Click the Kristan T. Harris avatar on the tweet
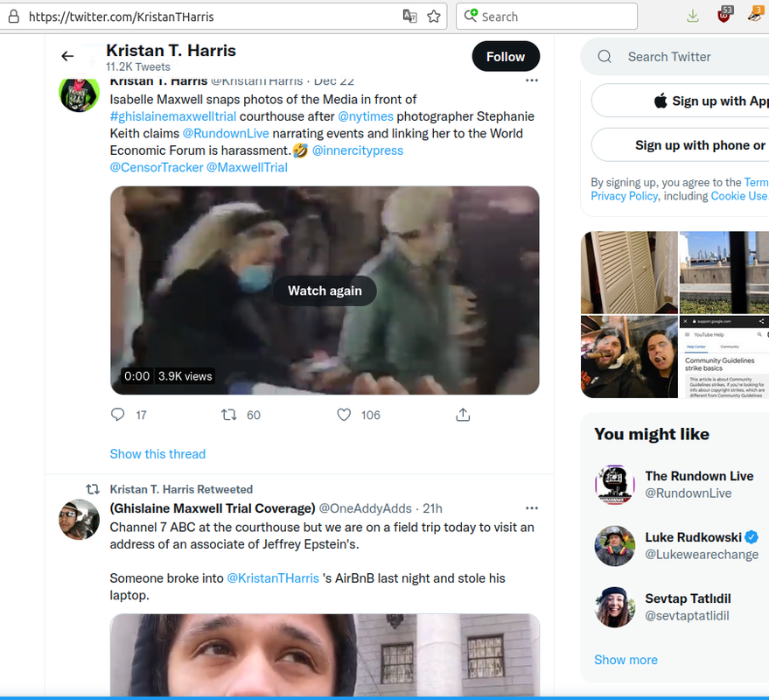The height and width of the screenshot is (700, 769). [x=79, y=94]
